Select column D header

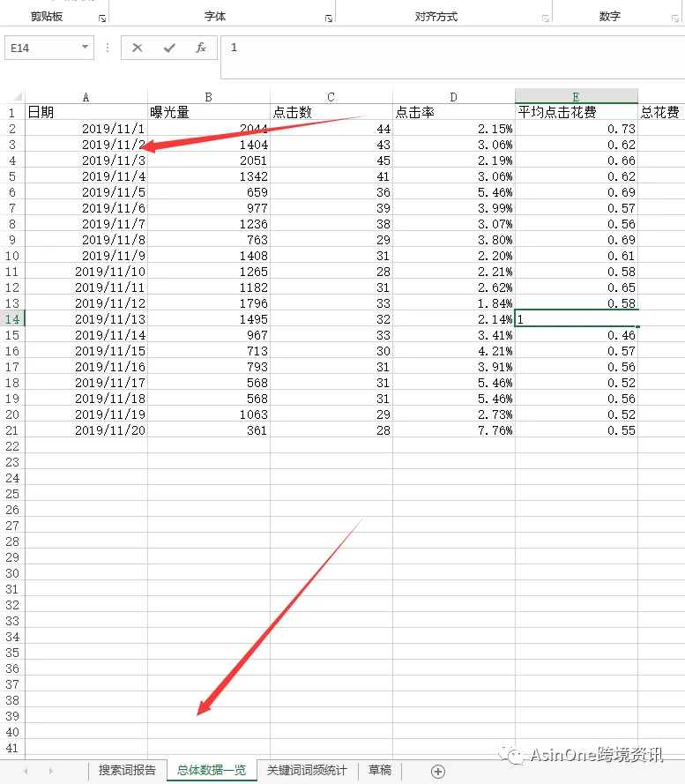[453, 96]
